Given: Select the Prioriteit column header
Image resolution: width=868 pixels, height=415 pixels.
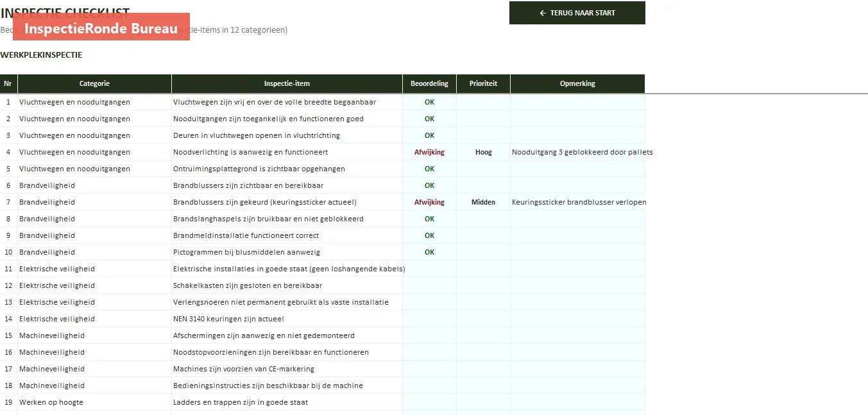Looking at the screenshot, I should (x=483, y=83).
